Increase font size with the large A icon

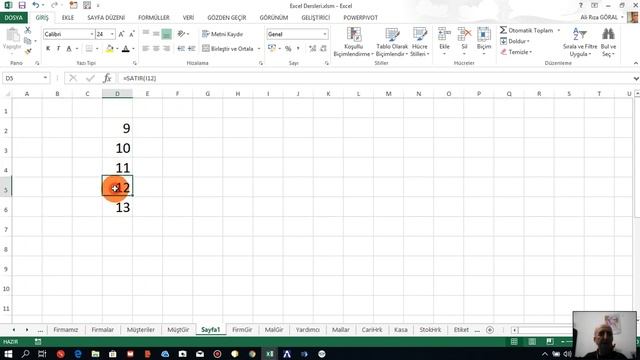121,34
